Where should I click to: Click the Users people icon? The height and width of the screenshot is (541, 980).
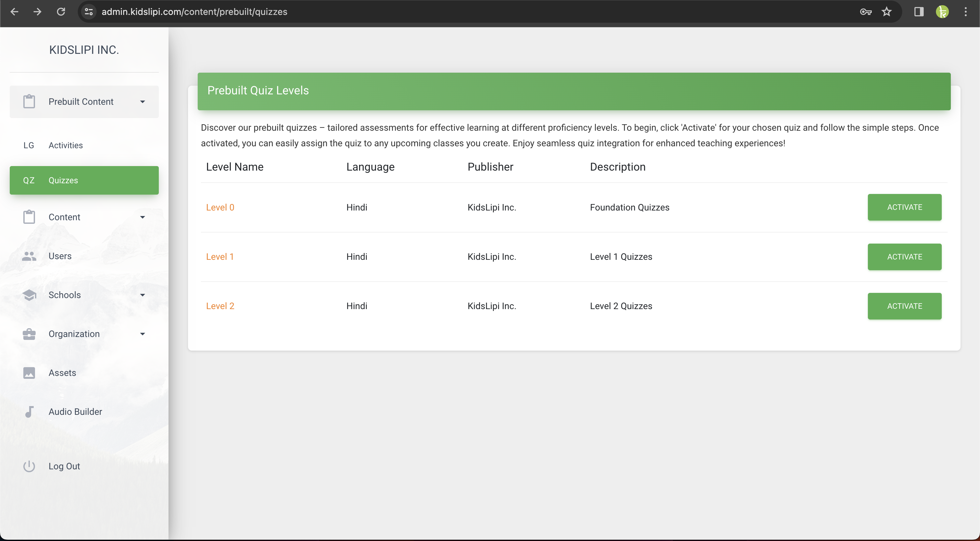point(29,256)
